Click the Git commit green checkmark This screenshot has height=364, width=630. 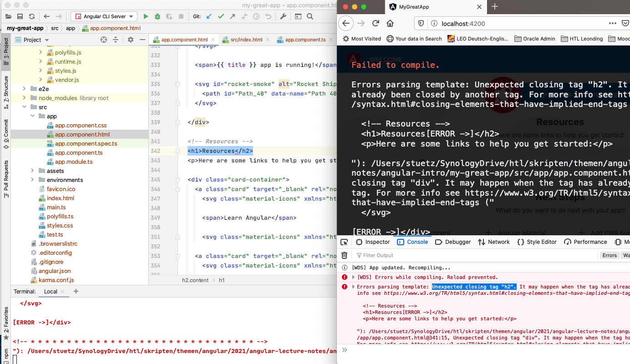(x=221, y=16)
